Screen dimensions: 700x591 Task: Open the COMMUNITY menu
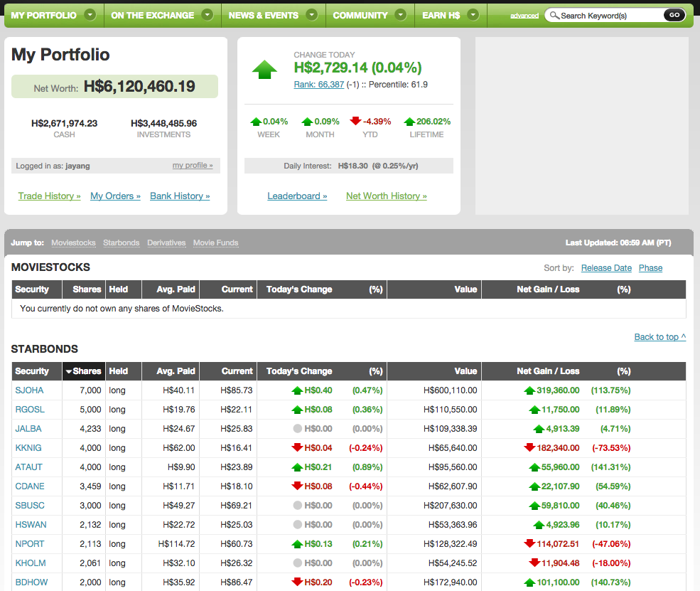pos(360,16)
